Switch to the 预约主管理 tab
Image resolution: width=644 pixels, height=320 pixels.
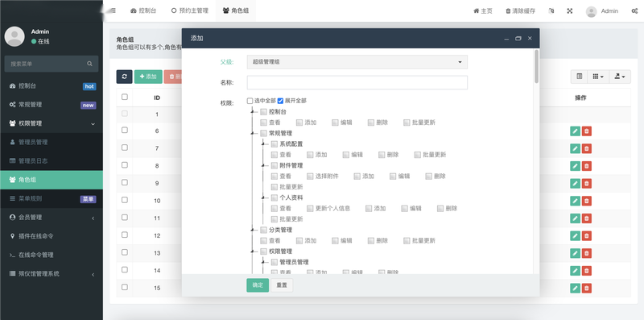[190, 11]
